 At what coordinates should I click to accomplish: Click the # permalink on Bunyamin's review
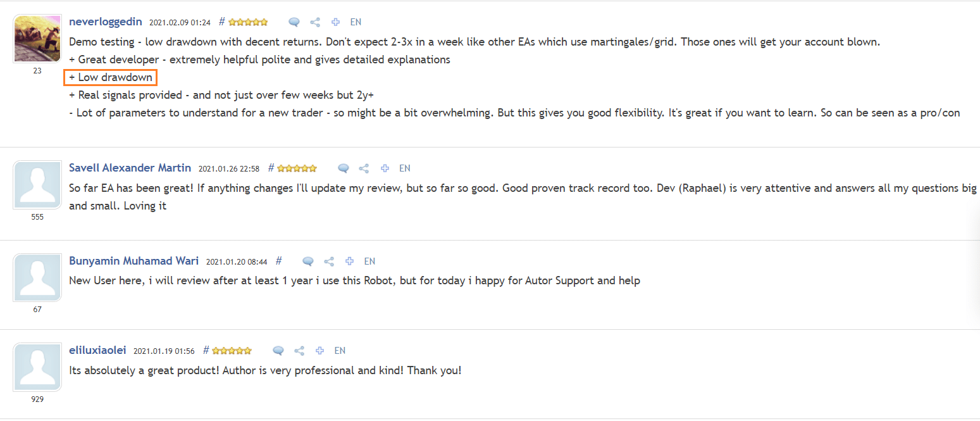(279, 261)
